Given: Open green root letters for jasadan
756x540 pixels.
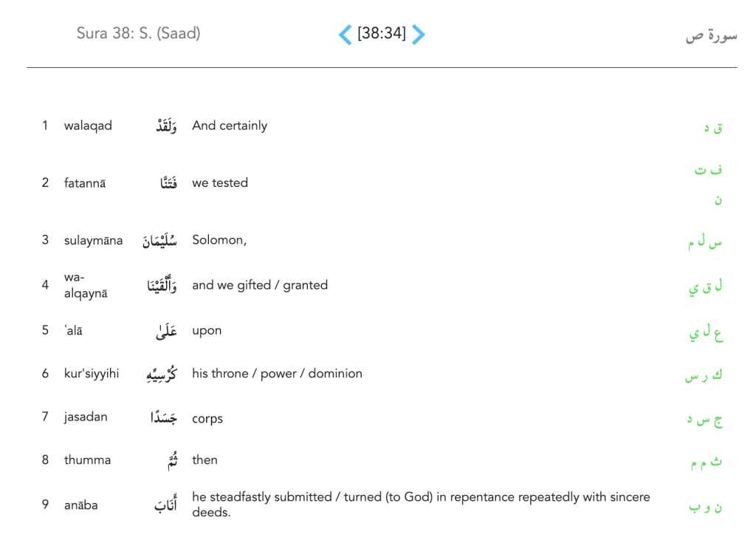Looking at the screenshot, I should (705, 420).
